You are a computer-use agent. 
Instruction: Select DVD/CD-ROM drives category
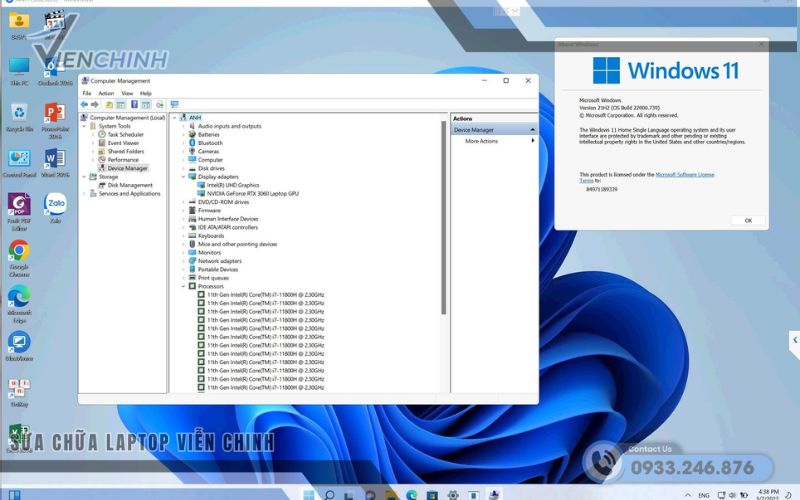pos(223,202)
